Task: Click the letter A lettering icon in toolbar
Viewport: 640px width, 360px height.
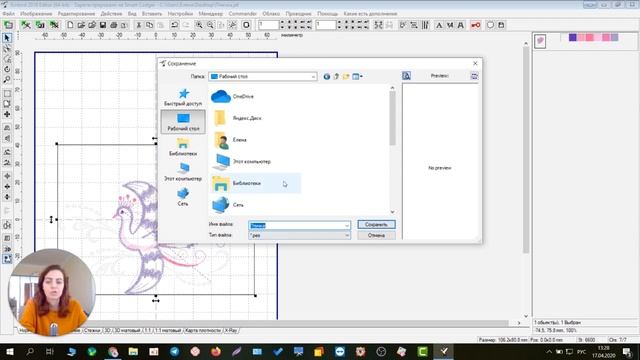Action: [439, 25]
